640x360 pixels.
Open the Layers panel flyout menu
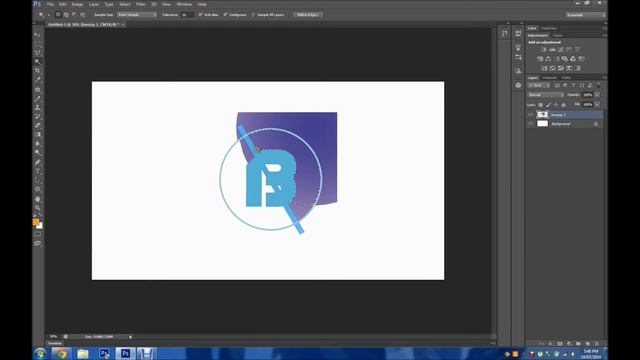[x=604, y=78]
